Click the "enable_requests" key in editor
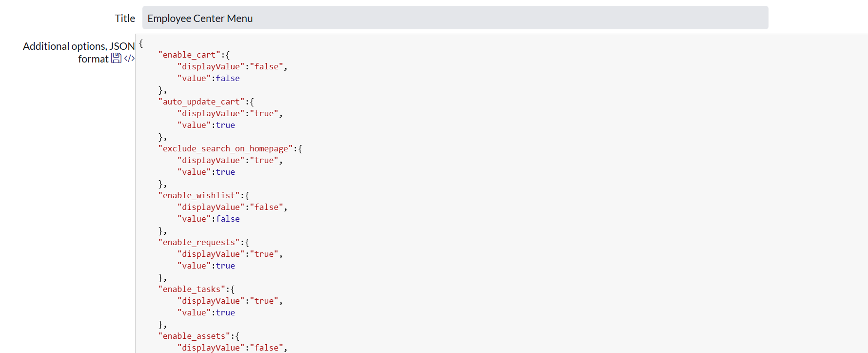The width and height of the screenshot is (868, 353). point(199,242)
